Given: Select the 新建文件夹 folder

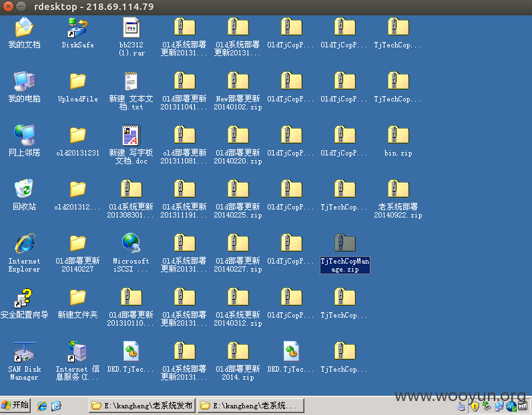Looking at the screenshot, I should click(x=77, y=304).
